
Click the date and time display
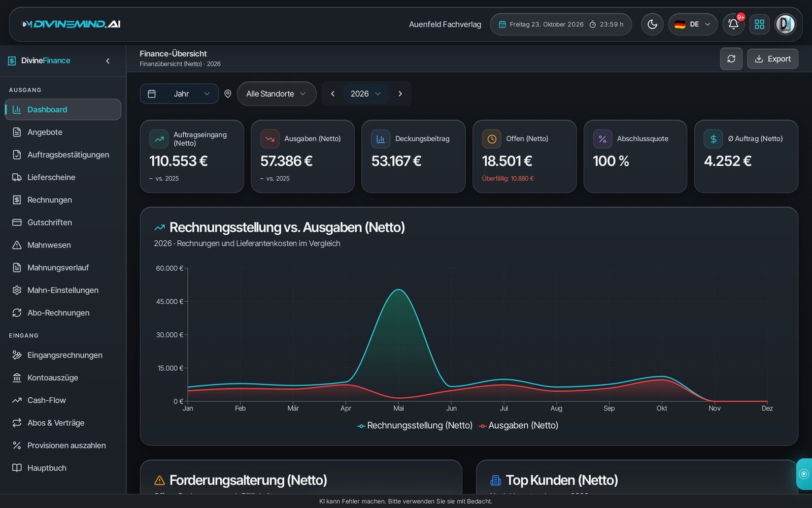pos(561,24)
